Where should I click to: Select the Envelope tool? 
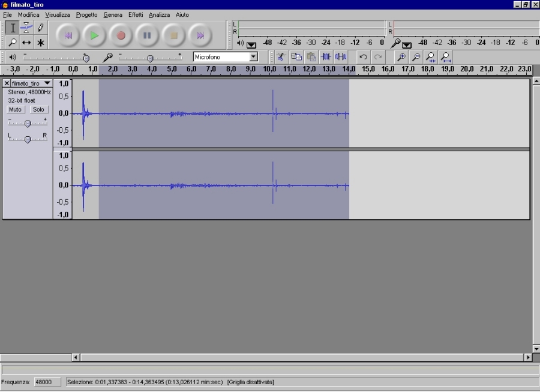point(26,28)
